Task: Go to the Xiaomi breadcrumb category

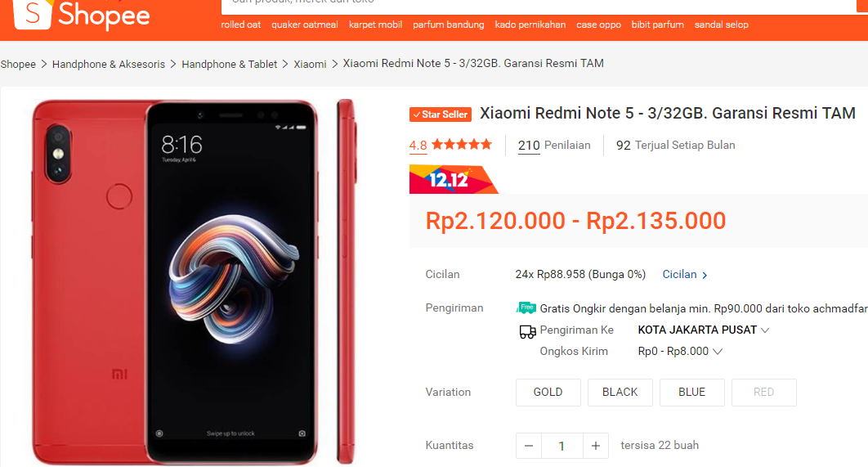Action: (310, 65)
